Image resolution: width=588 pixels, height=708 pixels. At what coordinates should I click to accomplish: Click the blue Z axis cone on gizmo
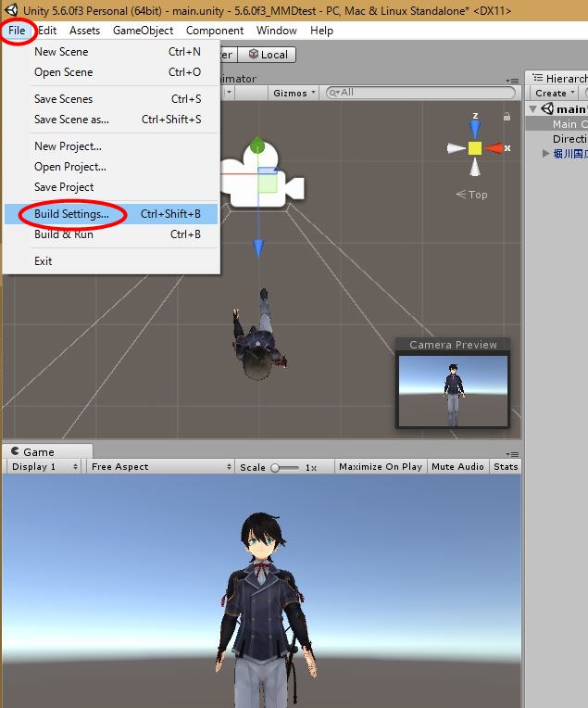[x=475, y=128]
